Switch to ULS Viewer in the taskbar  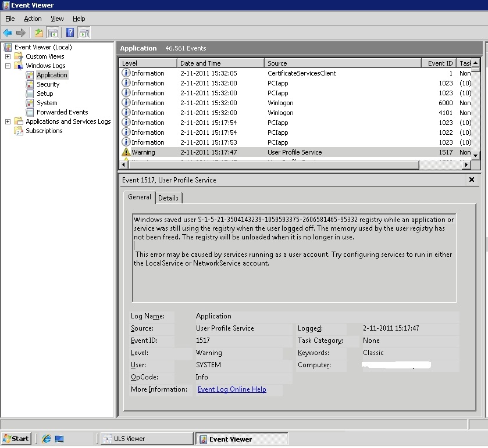[x=147, y=439]
